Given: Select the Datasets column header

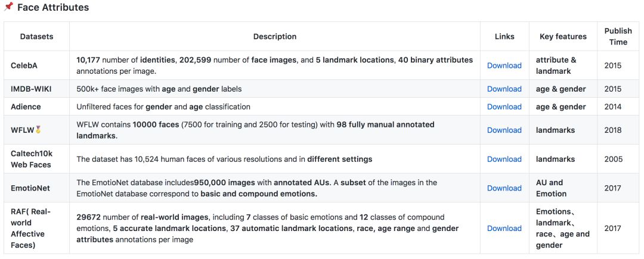Looking at the screenshot, I should coord(36,36).
